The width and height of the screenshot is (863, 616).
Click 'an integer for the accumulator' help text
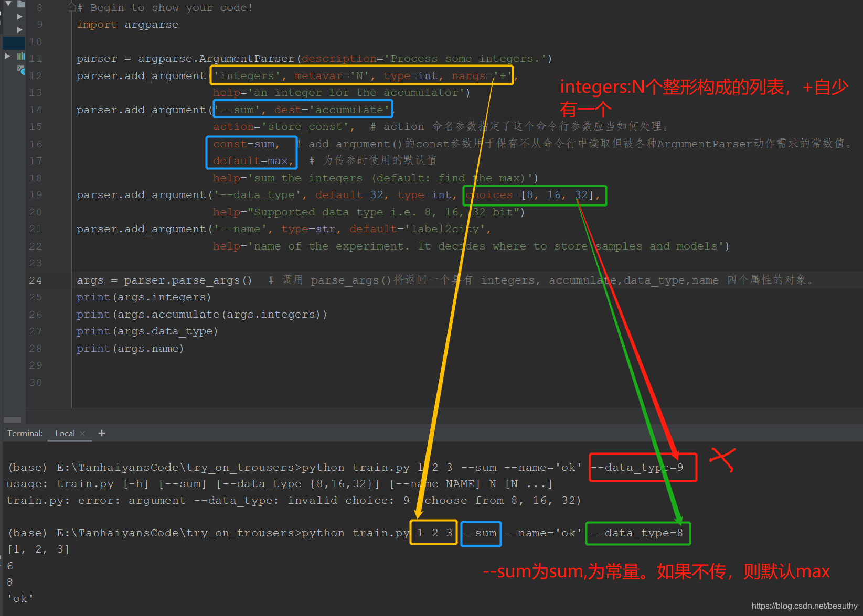pos(356,93)
